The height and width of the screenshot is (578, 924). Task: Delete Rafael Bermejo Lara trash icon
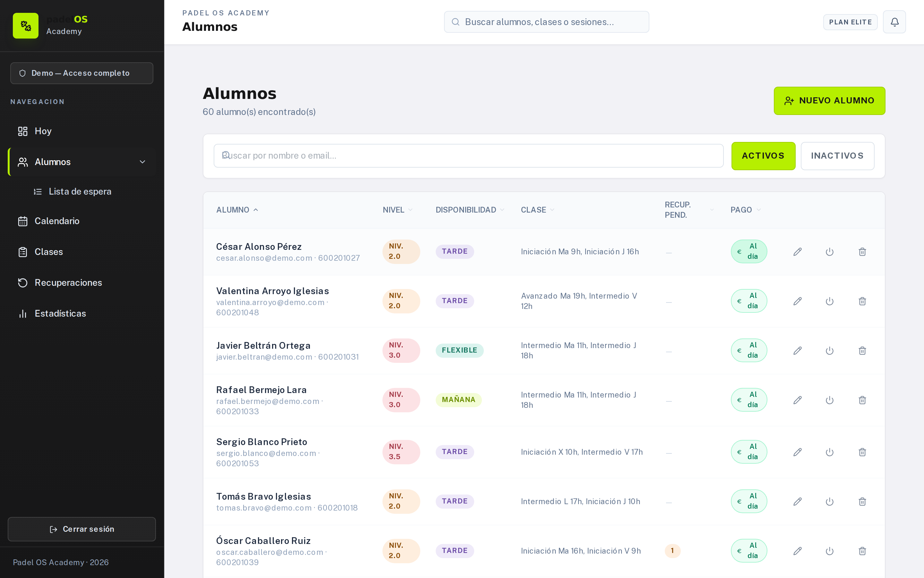click(862, 400)
